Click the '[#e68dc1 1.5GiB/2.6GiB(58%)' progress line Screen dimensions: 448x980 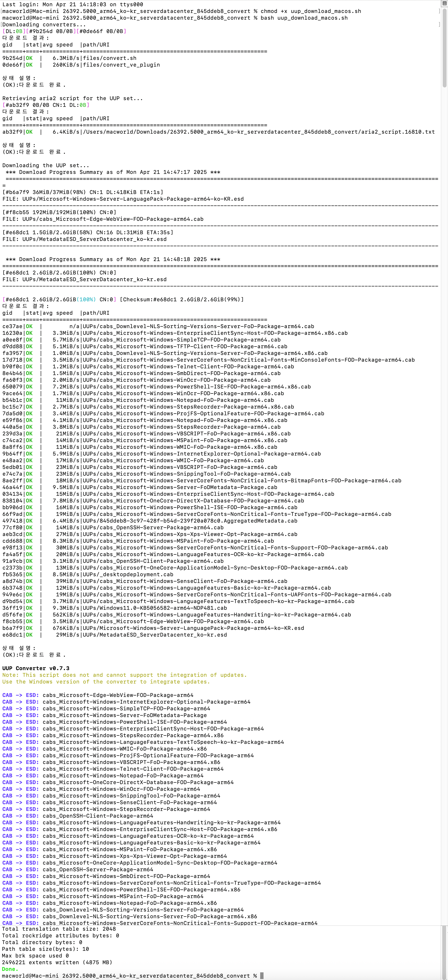[88, 233]
